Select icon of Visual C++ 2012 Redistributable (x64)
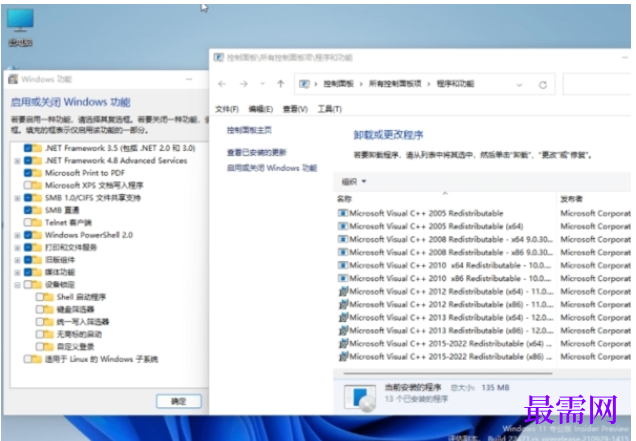This screenshot has height=441, width=636. (343, 291)
